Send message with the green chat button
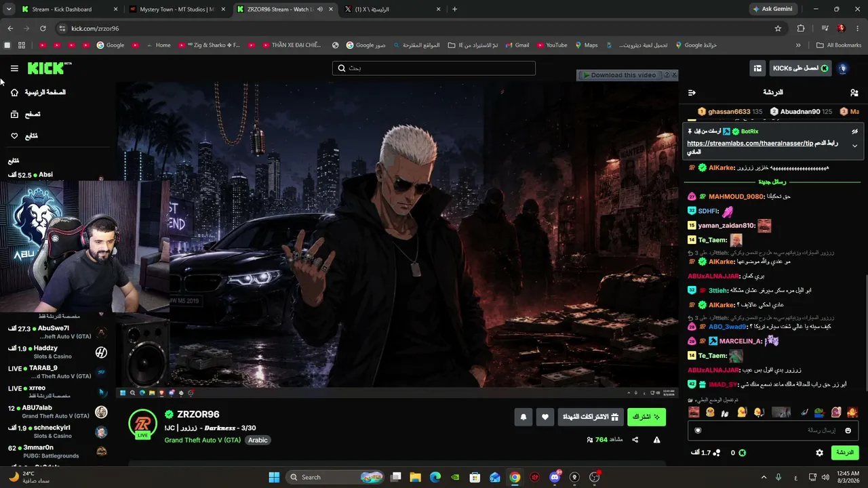Screen dimensions: 868x488 tap(845, 453)
